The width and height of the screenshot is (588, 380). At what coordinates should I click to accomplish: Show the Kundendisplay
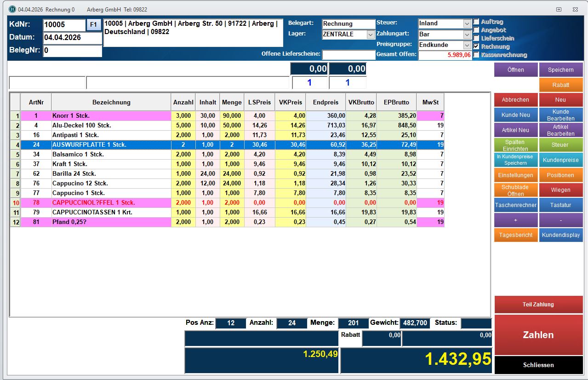(x=560, y=235)
